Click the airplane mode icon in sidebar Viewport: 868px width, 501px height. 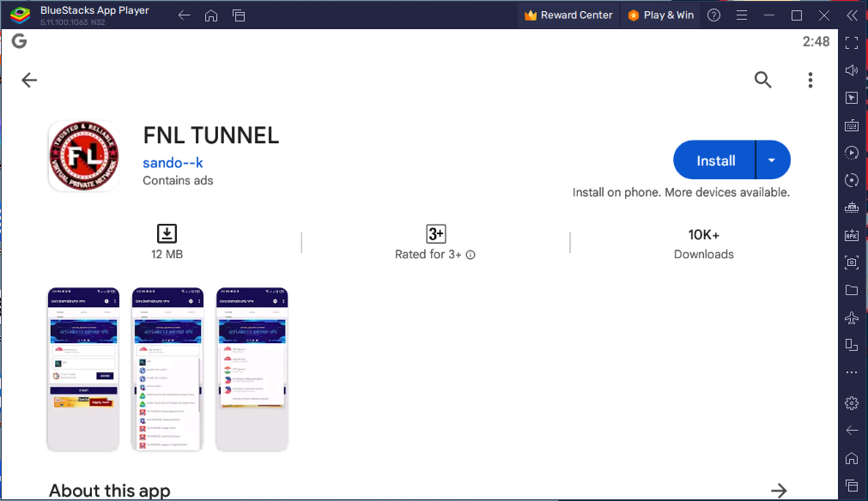852,318
